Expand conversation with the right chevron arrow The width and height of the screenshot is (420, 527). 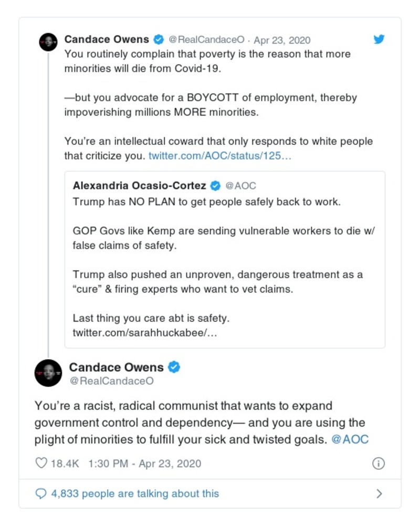(x=379, y=493)
